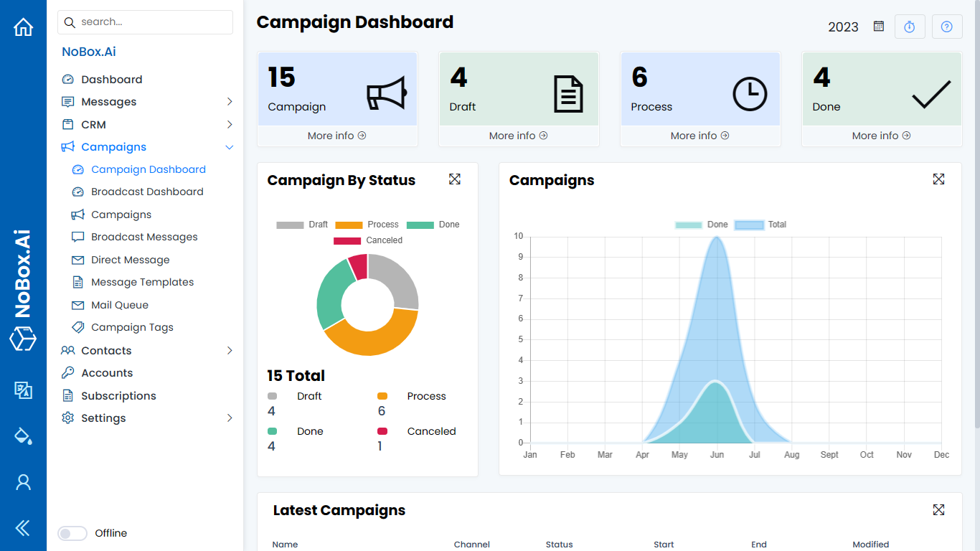
Task: Open the translate language icon
Action: click(23, 390)
